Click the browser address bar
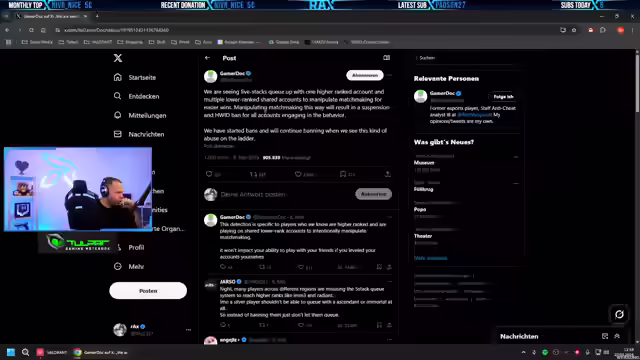The width and height of the screenshot is (640, 360). pyautogui.click(x=306, y=30)
